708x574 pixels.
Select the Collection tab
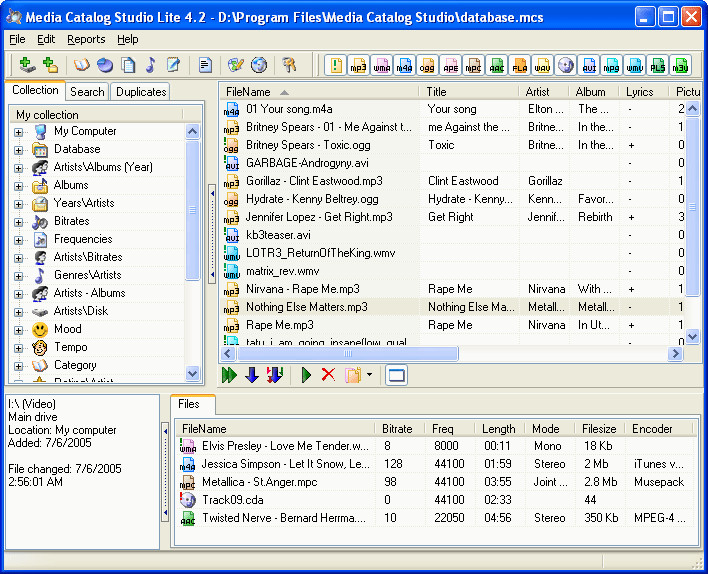coord(35,90)
